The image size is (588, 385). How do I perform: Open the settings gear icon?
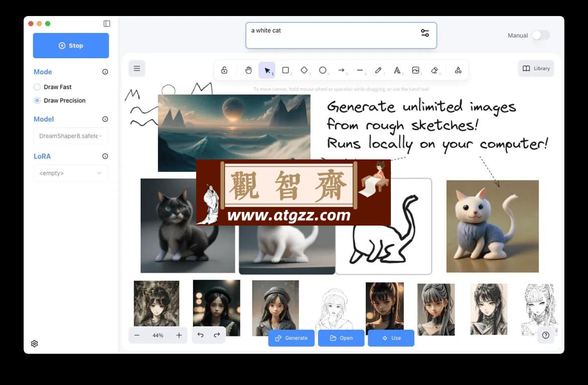(x=35, y=343)
